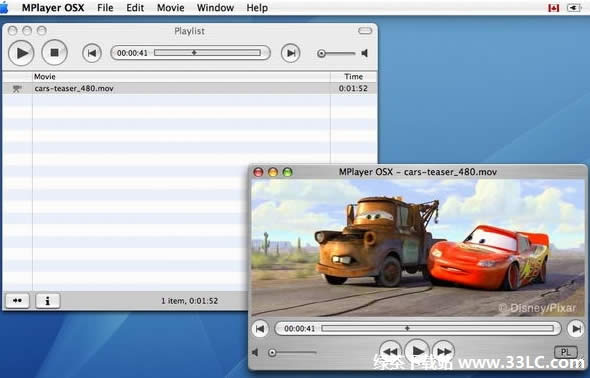Click the '1 item, 0:01:52' status text
Viewport: 590px width, 378px height.
pyautogui.click(x=190, y=301)
